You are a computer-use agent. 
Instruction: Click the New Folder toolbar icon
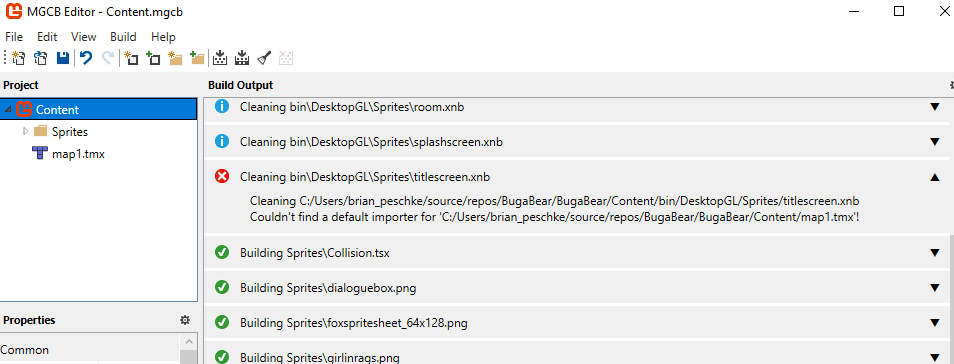175,58
